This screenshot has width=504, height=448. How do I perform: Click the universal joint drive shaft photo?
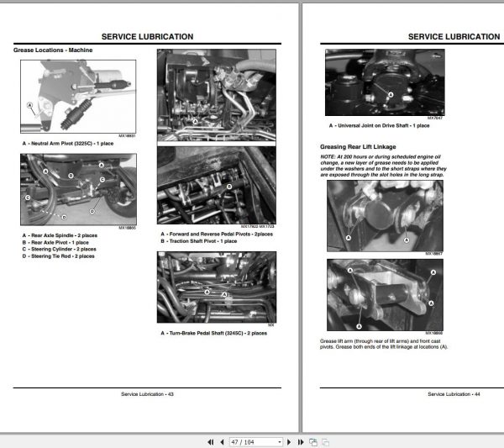(x=385, y=82)
